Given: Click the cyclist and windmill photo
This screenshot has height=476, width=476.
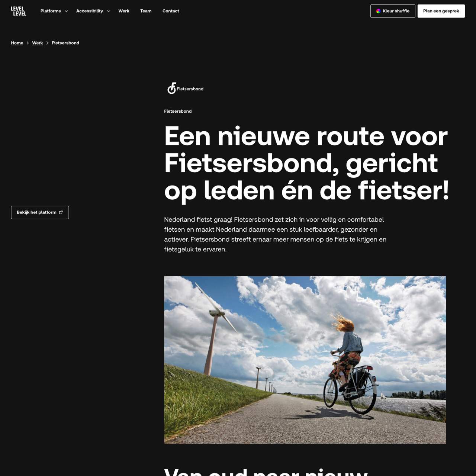Looking at the screenshot, I should (x=305, y=360).
